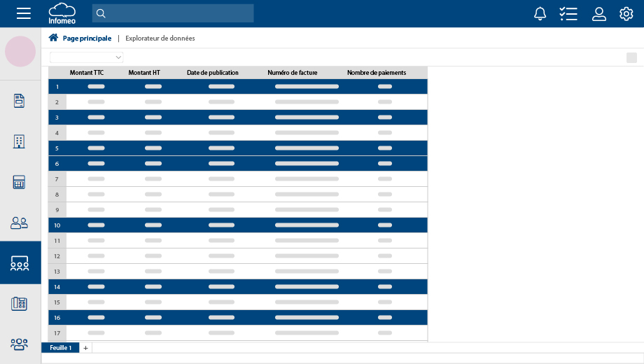Click the search magnifier icon
The image size is (644, 364).
coord(101,13)
